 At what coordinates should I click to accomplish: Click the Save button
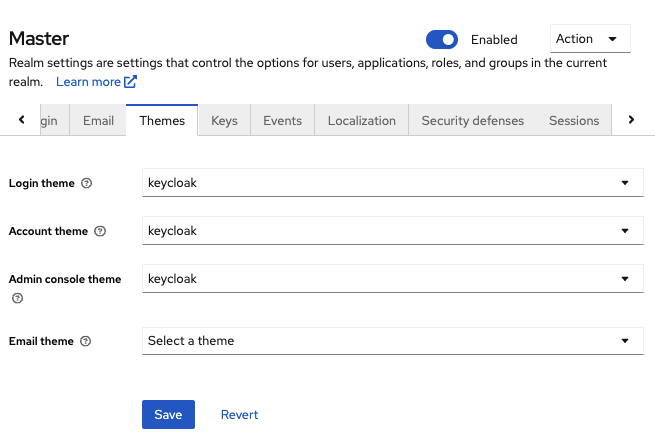click(168, 415)
